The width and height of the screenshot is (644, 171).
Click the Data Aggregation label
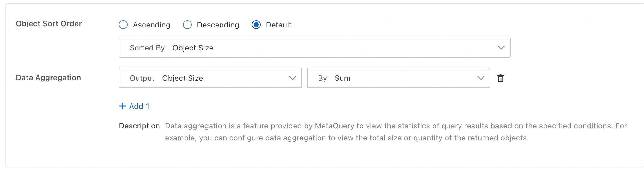pos(48,78)
